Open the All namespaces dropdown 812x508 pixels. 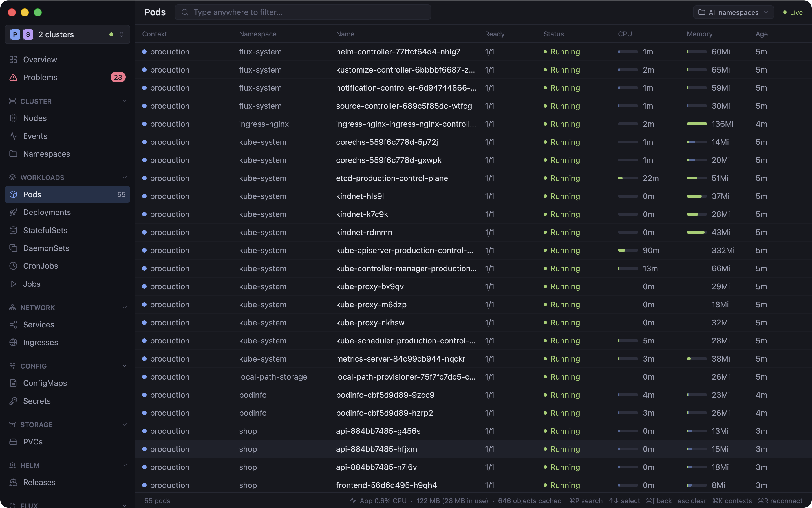[x=733, y=12]
